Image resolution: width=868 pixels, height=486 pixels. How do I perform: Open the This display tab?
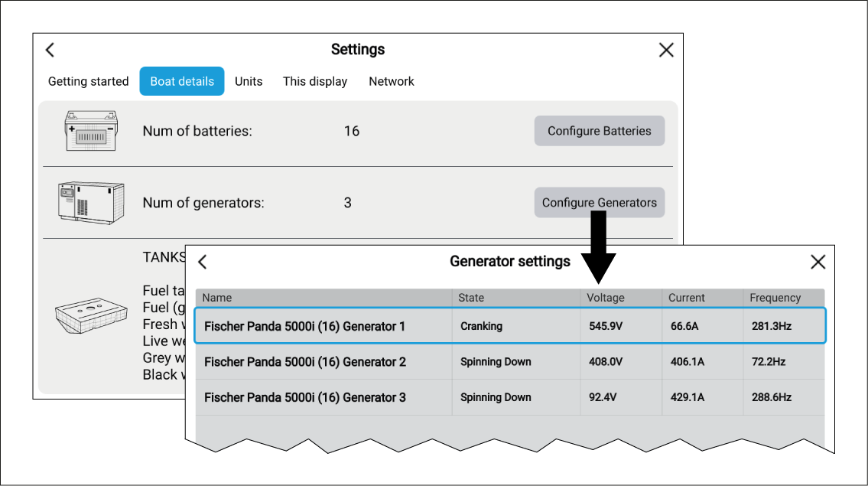tap(315, 81)
